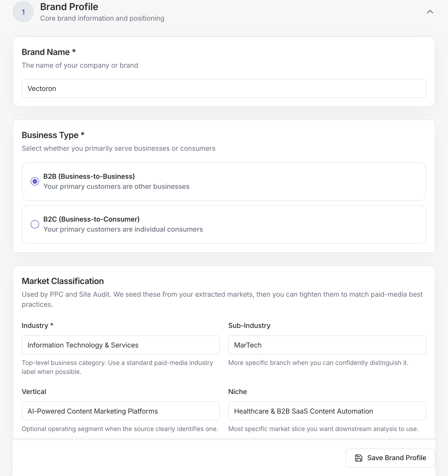This screenshot has width=448, height=476.
Task: Select the B2B (Business-to-Business) radio button
Action: point(35,181)
